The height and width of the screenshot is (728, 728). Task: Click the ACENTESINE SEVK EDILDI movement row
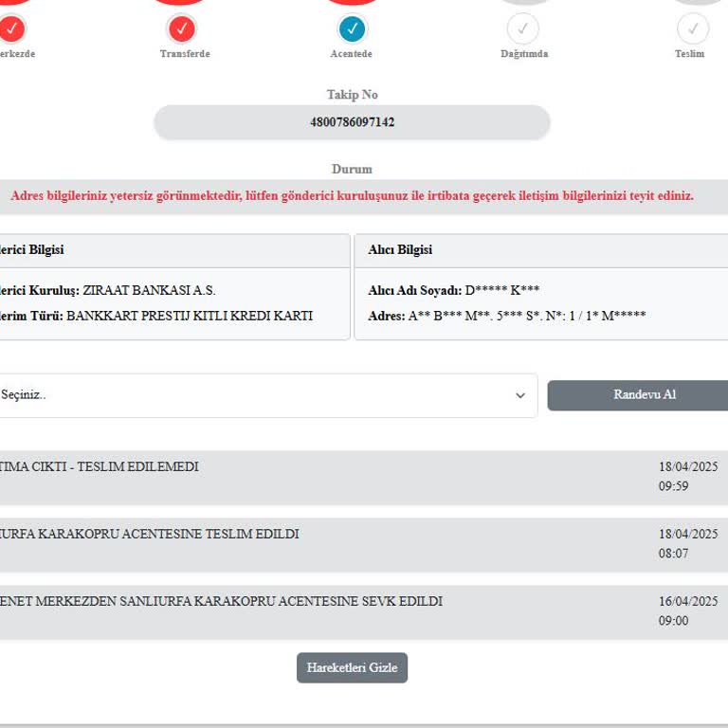(x=364, y=612)
